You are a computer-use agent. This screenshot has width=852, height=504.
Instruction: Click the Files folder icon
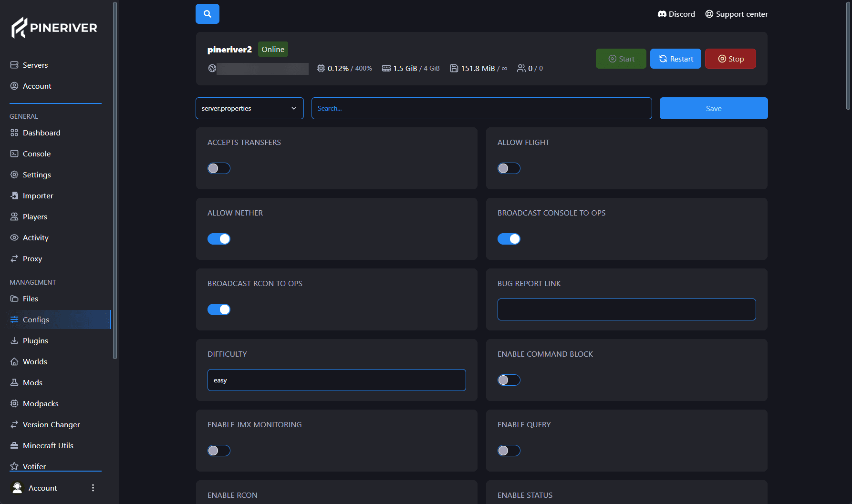[14, 298]
